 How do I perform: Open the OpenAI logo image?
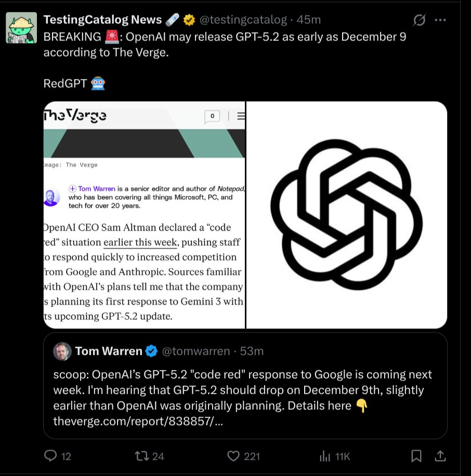tap(347, 215)
